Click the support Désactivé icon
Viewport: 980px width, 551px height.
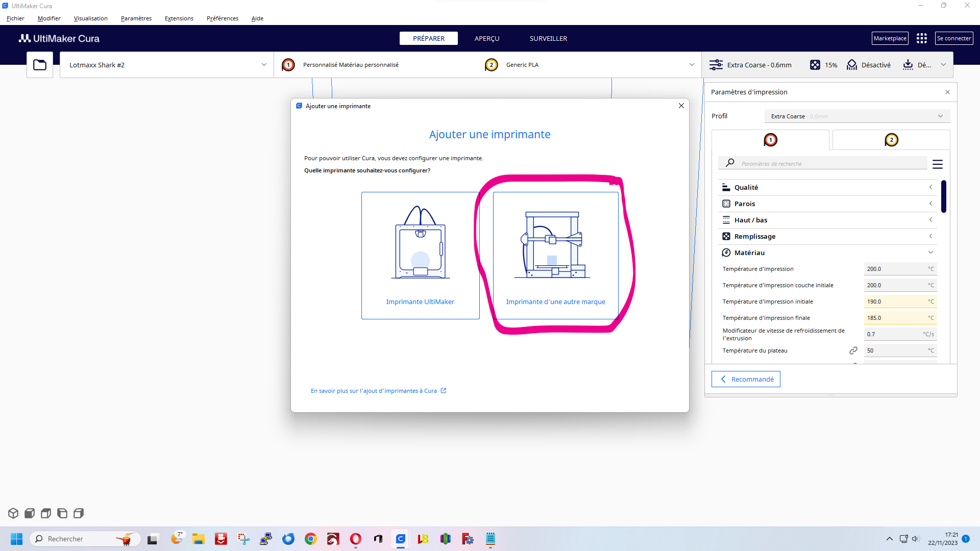[x=852, y=65]
